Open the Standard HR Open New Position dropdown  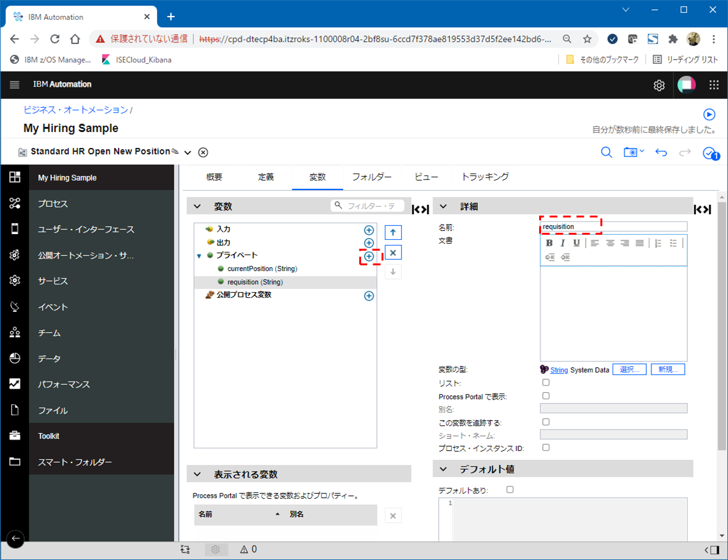point(188,152)
